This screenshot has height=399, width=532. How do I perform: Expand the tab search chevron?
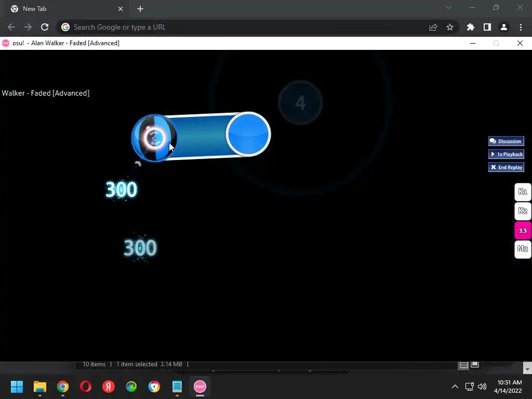pyautogui.click(x=448, y=7)
